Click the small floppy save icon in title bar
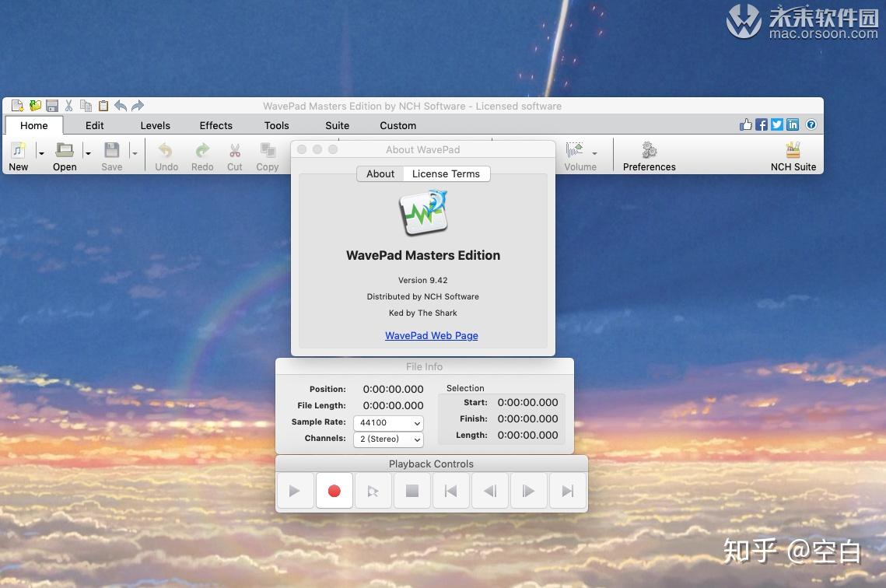Screen dimensions: 886x588 point(52,106)
